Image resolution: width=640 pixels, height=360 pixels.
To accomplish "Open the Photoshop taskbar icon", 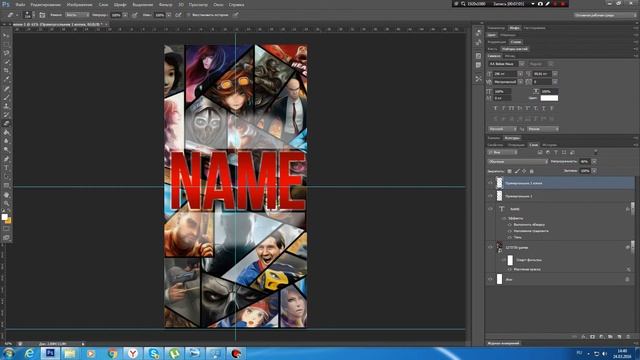I will (x=50, y=353).
